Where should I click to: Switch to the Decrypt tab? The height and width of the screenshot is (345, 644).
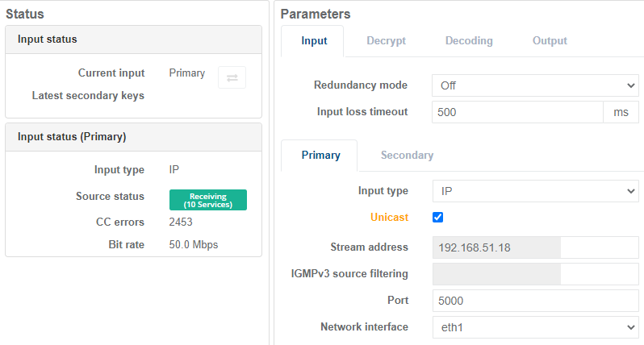point(386,41)
